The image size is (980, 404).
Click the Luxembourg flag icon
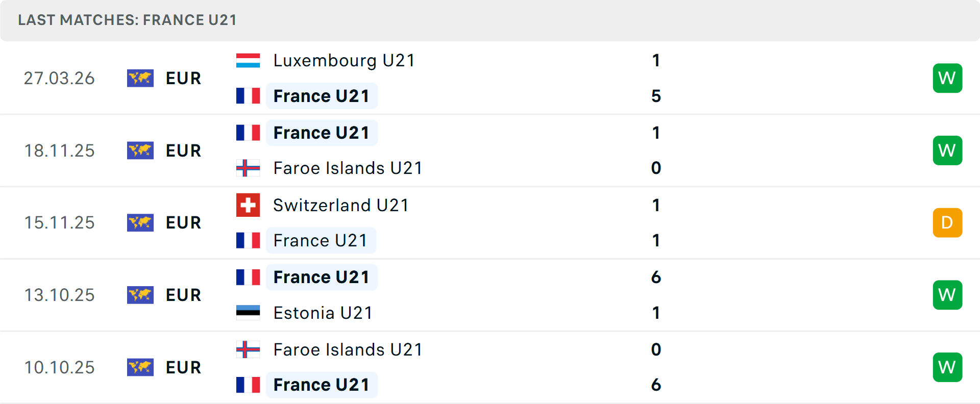pyautogui.click(x=248, y=61)
